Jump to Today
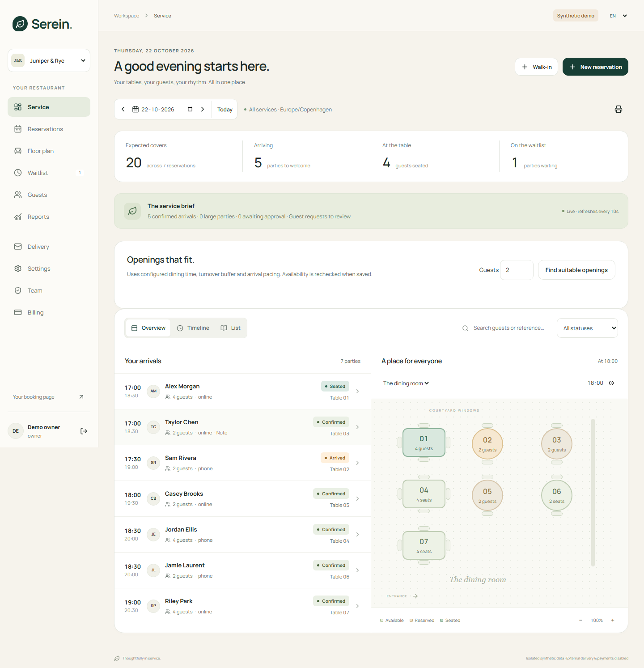Image resolution: width=644 pixels, height=668 pixels. point(225,109)
